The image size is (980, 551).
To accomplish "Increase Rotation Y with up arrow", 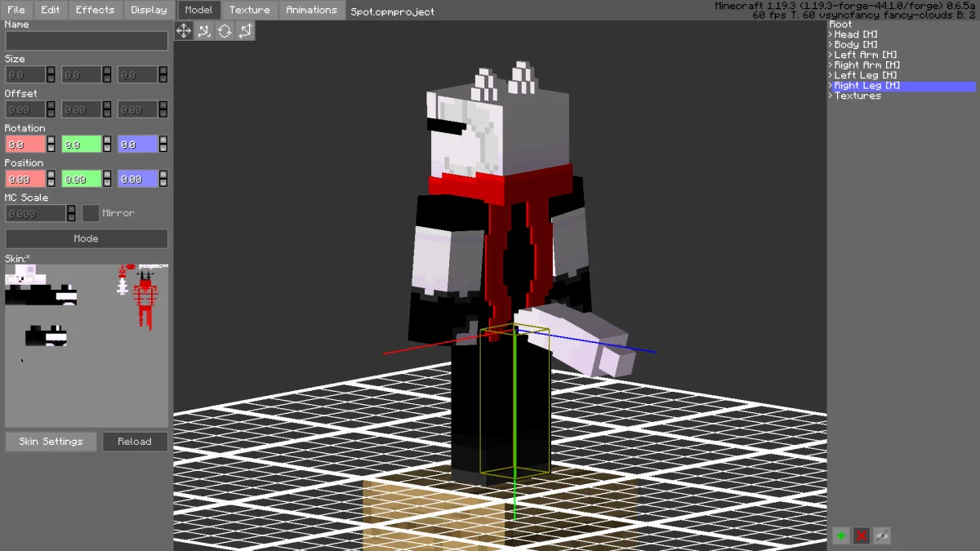I will coord(107,140).
